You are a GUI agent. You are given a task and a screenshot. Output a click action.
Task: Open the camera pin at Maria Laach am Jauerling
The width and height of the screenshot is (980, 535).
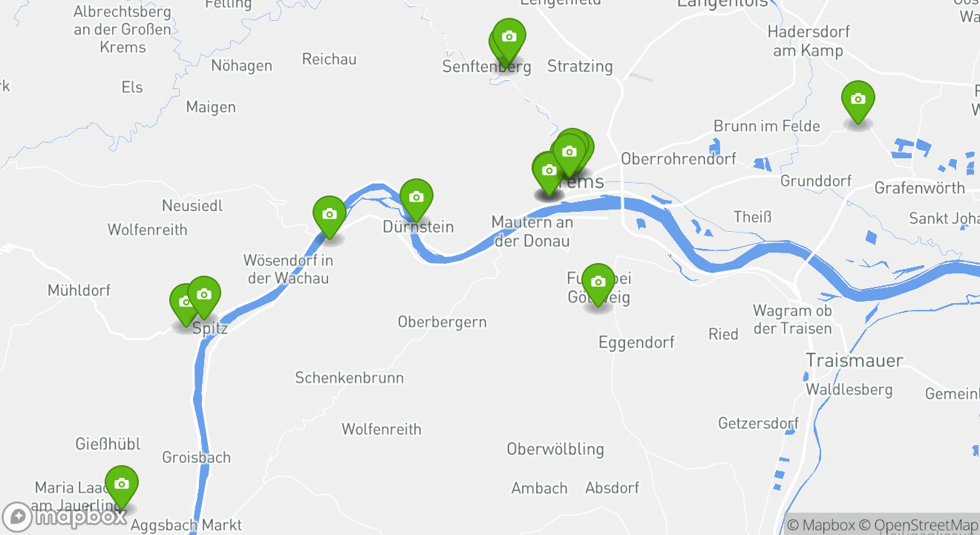click(122, 484)
